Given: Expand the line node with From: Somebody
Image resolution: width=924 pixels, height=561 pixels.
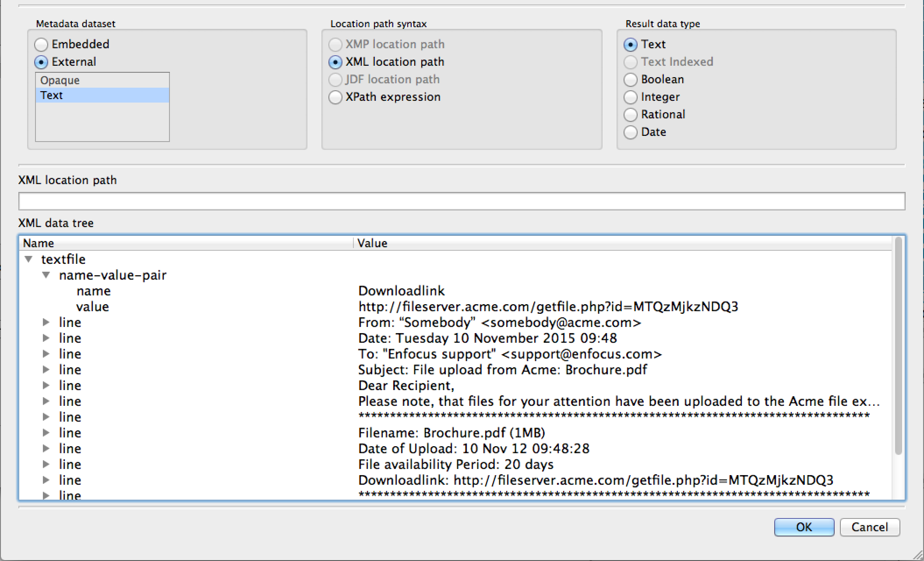Looking at the screenshot, I should coord(46,323).
